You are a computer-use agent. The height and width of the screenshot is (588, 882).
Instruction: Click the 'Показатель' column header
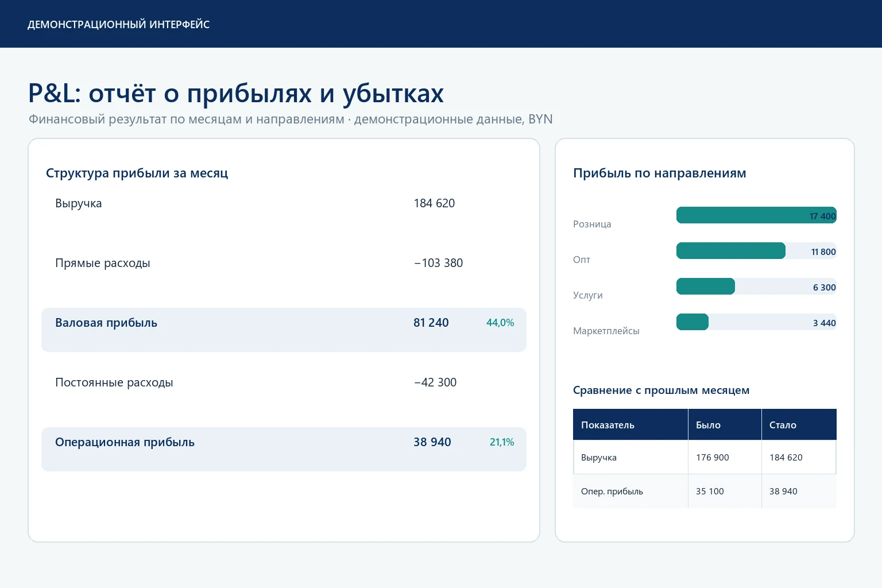pos(630,425)
